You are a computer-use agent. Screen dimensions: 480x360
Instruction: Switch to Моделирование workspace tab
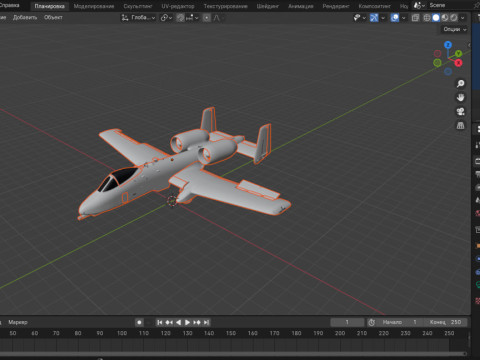[x=94, y=6]
